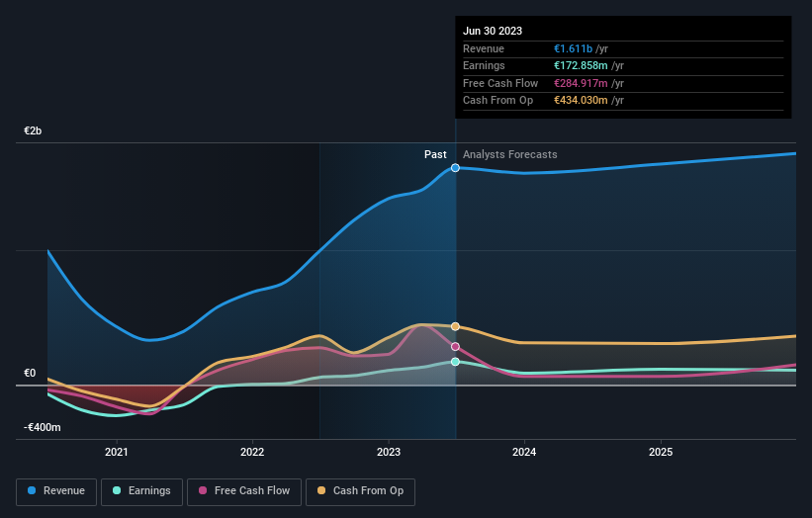Viewport: 812px width, 518px height.
Task: Select the Free Cash Flow data point marker
Action: coord(455,347)
